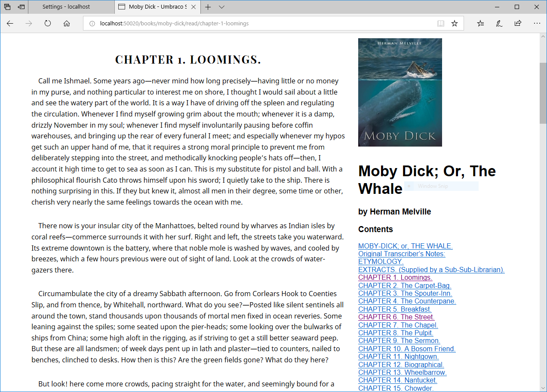
Task: Click the browser Back arrow
Action: pos(10,24)
